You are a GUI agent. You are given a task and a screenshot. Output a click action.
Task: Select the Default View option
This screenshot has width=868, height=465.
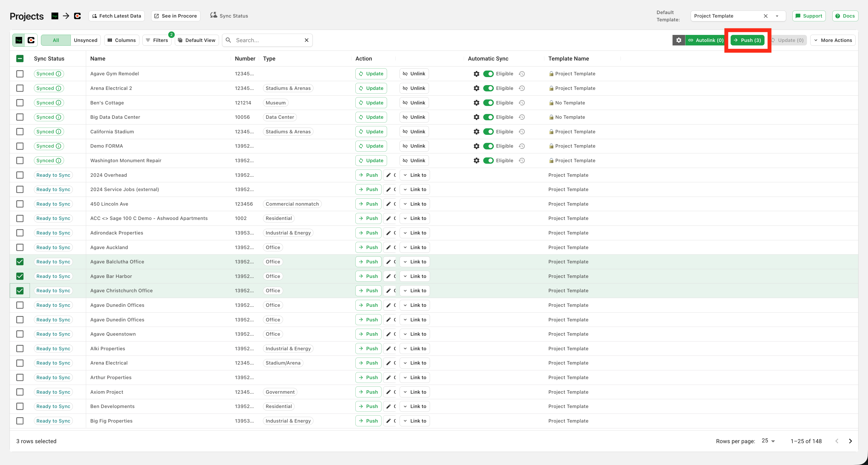(x=197, y=40)
